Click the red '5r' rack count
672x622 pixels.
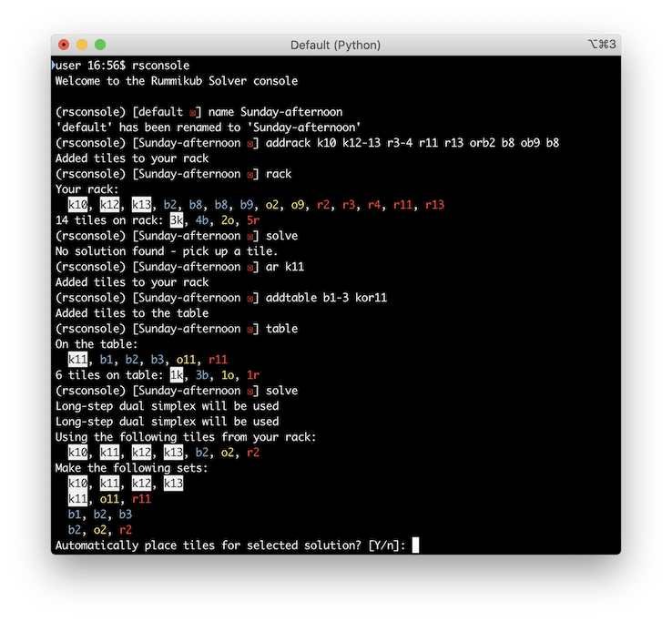(253, 219)
